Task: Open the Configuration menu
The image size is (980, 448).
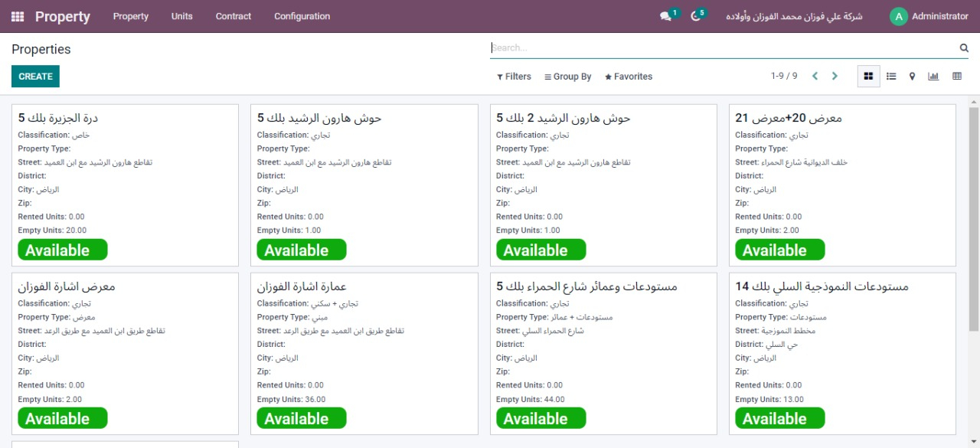Action: click(x=302, y=16)
